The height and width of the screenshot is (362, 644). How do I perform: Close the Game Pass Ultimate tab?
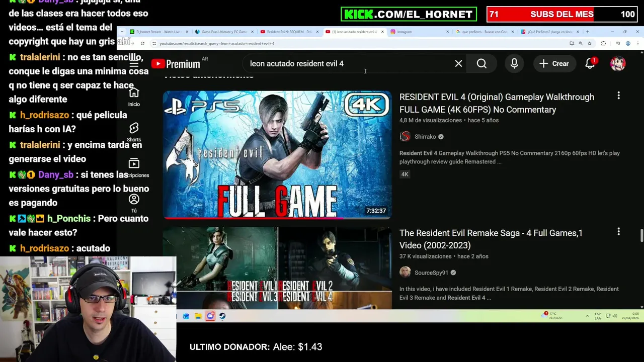253,32
